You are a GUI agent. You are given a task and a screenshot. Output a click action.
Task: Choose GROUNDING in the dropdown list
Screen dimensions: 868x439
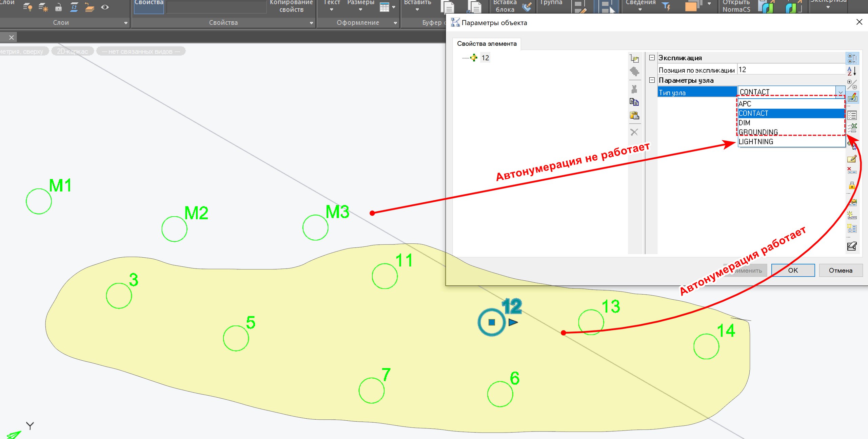click(758, 132)
